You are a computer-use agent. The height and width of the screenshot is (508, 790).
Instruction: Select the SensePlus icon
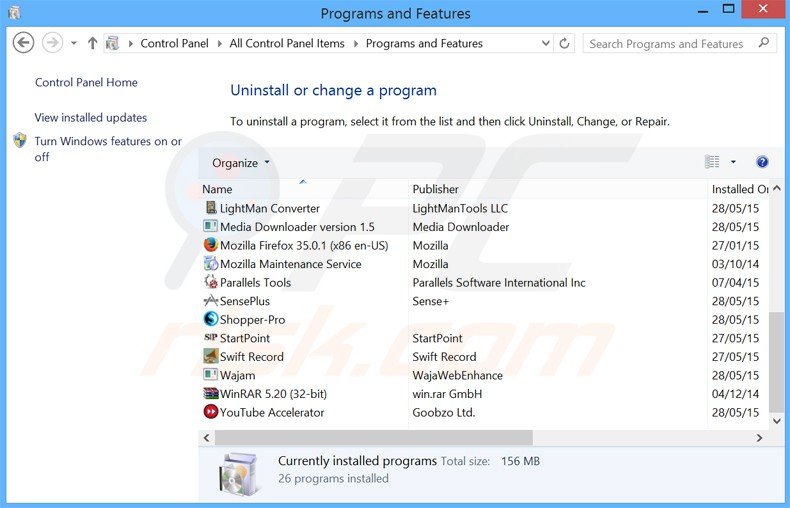[x=211, y=301]
